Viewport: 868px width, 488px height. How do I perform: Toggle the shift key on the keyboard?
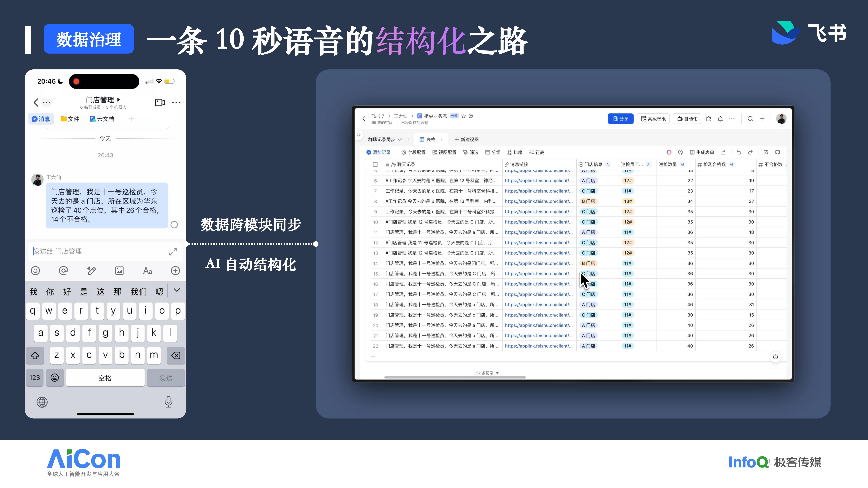(35, 355)
